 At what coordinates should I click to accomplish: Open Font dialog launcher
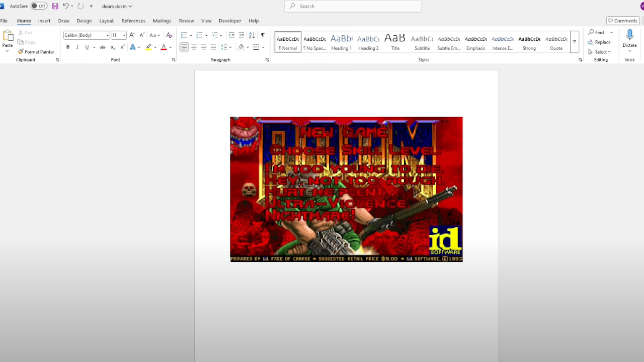[174, 60]
